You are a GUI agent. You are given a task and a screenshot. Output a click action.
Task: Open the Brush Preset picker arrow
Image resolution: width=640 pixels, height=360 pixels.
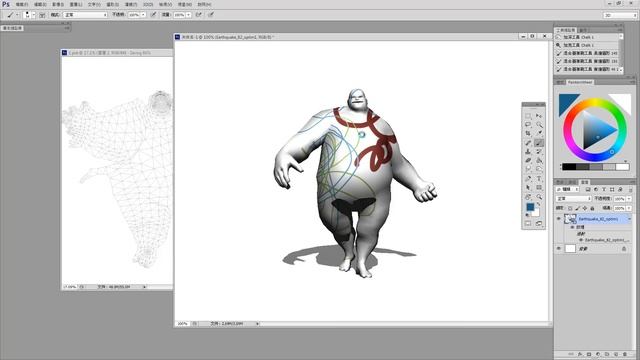(x=33, y=15)
